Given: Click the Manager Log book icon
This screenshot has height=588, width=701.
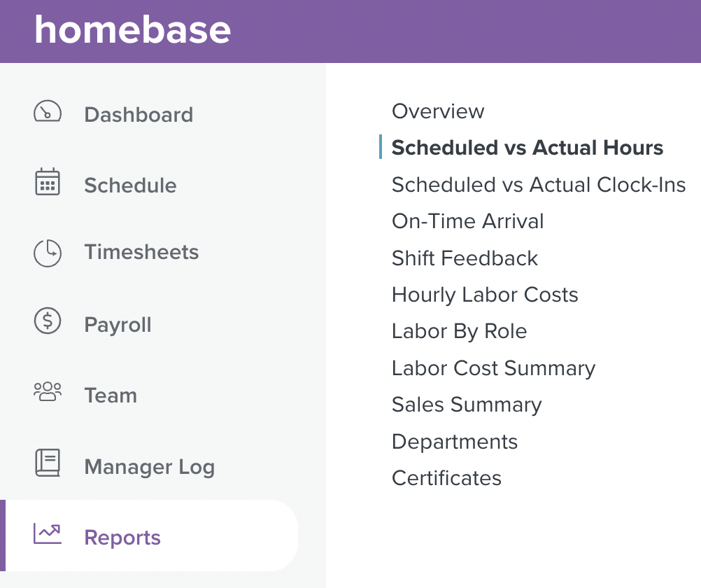Looking at the screenshot, I should coord(48,463).
